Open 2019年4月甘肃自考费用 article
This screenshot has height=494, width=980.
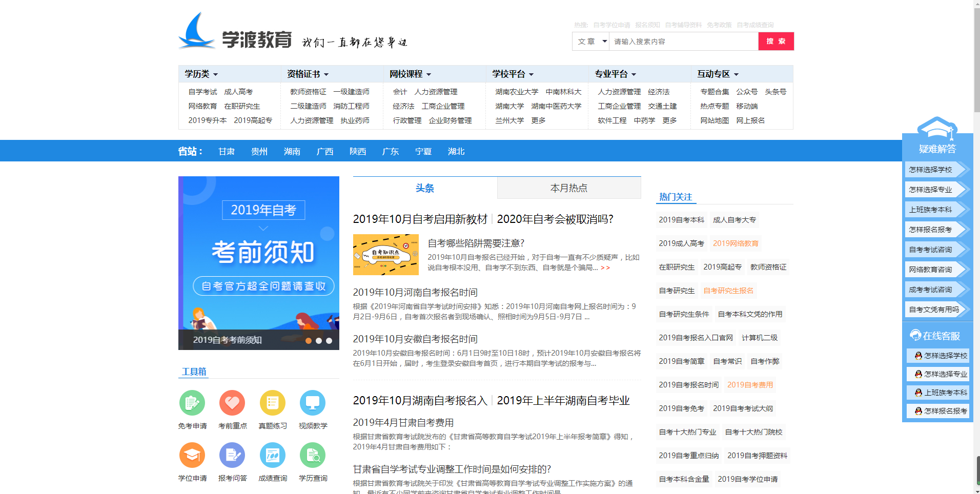[403, 422]
